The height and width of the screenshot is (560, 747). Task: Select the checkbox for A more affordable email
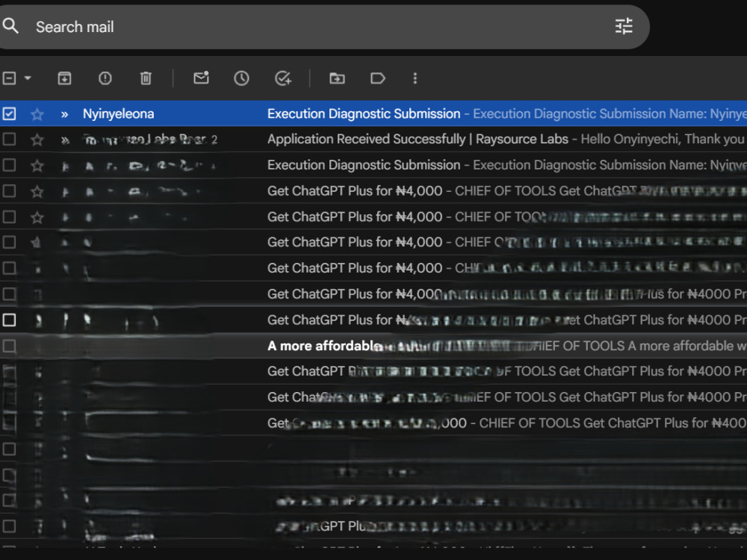click(x=9, y=346)
